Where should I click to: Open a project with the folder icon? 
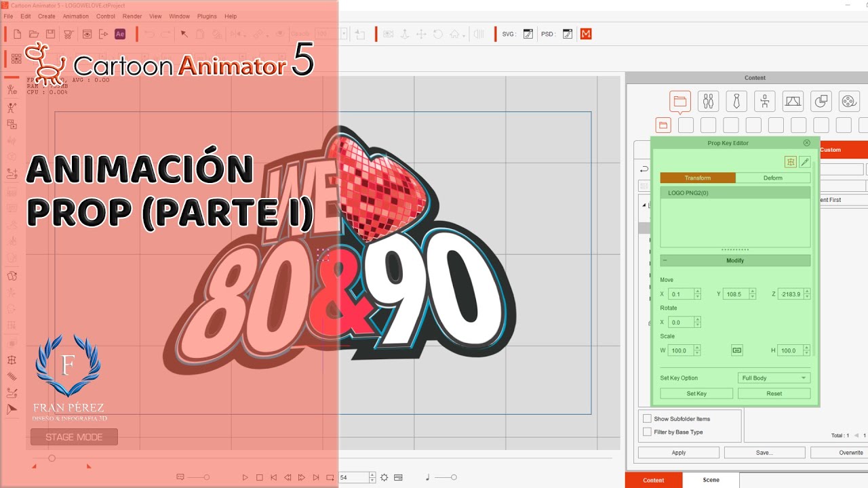(34, 34)
